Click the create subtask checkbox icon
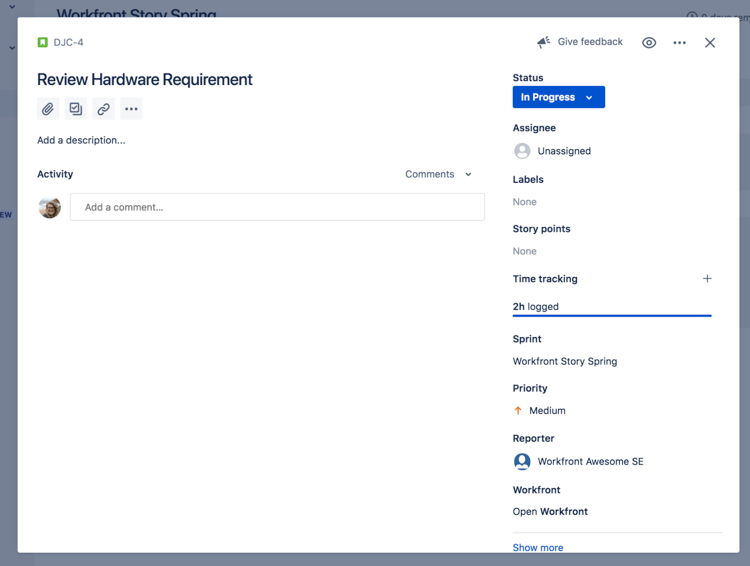The height and width of the screenshot is (566, 750). pyautogui.click(x=76, y=109)
